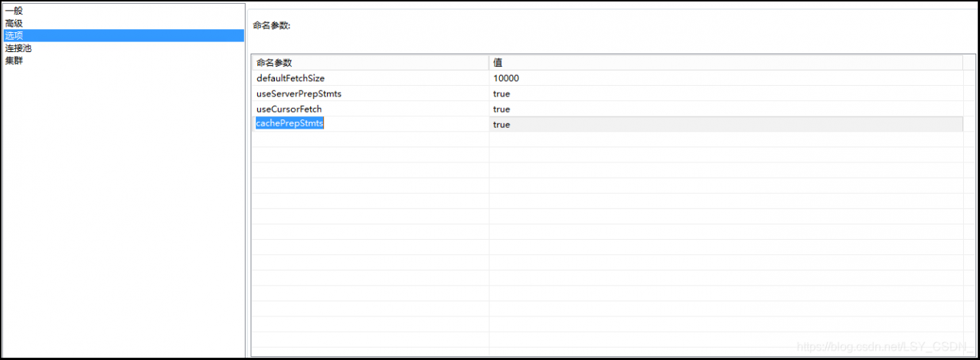The width and height of the screenshot is (980, 360).
Task: Select the useServerPrepStmts parameter name cell
Action: coord(299,93)
